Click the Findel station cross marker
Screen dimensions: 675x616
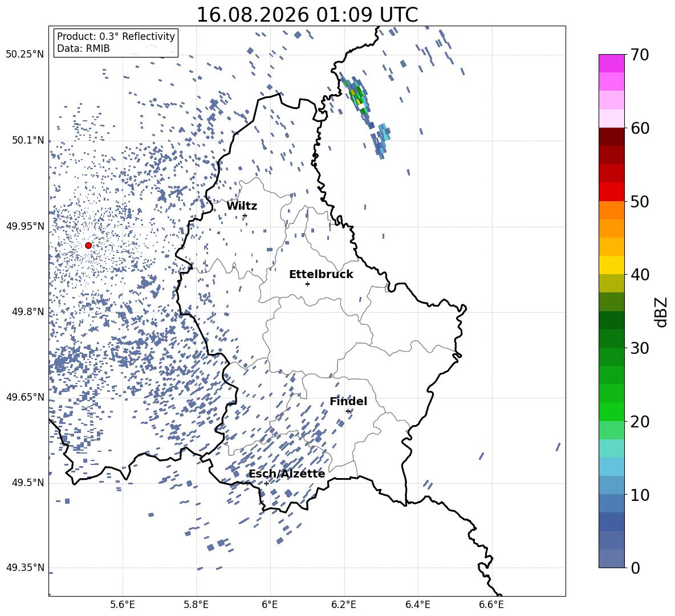348,411
